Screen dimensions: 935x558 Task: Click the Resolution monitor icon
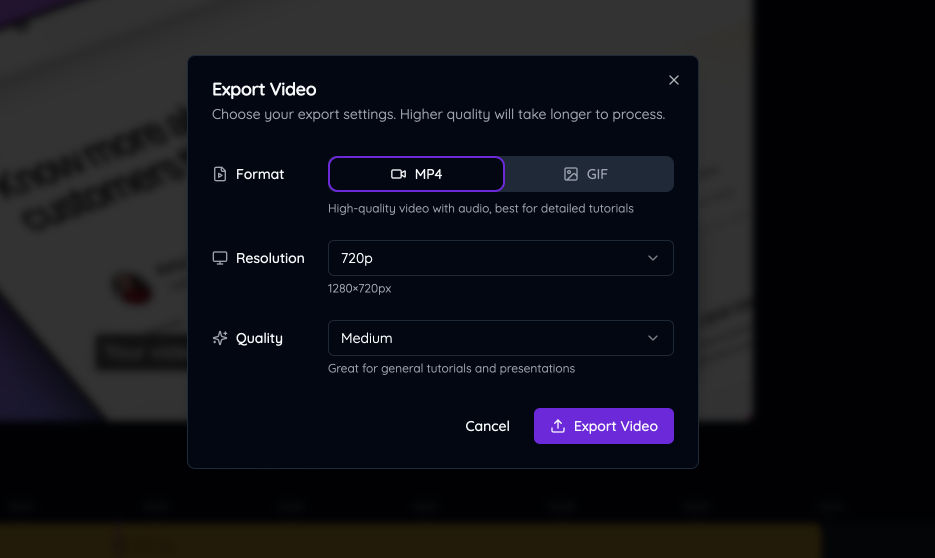click(x=220, y=258)
